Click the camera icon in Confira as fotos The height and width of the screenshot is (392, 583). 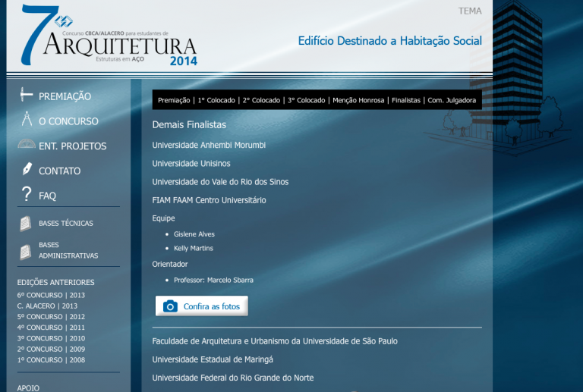pos(170,306)
